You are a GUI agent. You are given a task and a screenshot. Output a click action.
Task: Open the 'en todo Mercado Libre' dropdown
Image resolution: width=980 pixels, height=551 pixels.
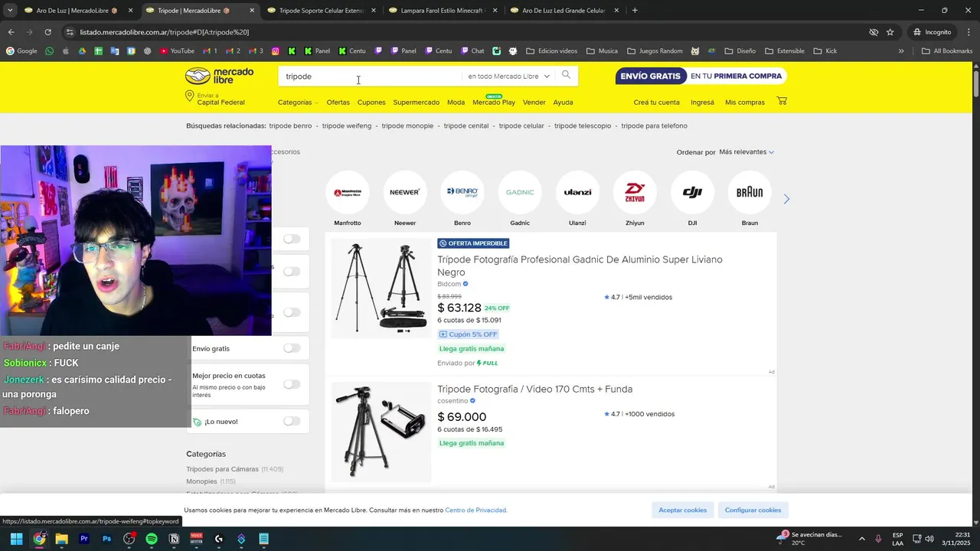(508, 77)
